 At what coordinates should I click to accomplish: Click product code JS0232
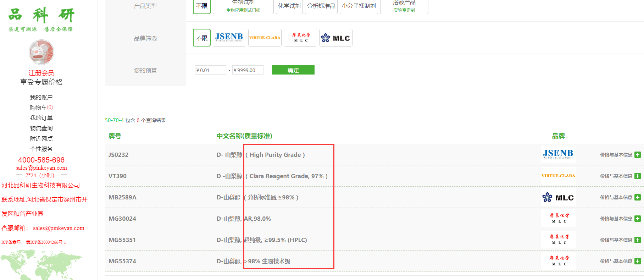click(118, 155)
